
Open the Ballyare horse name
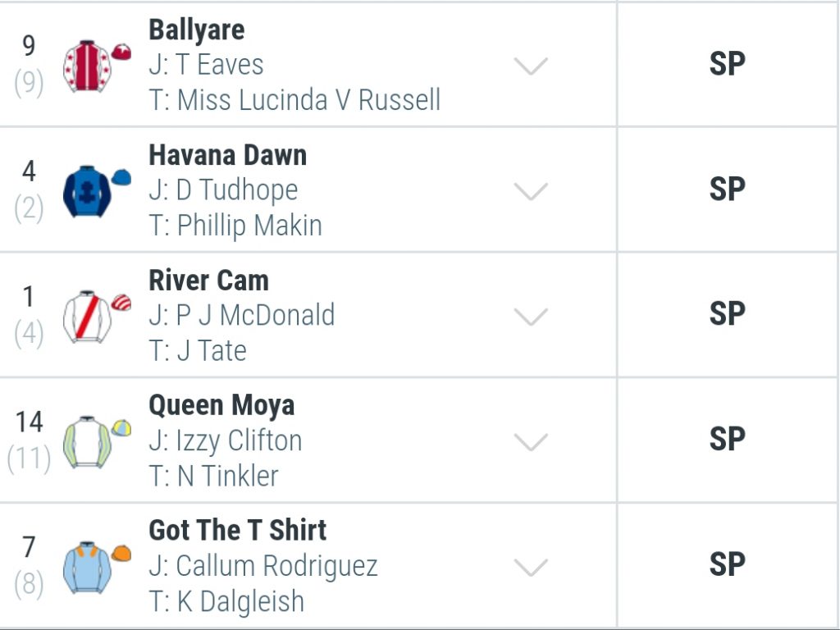click(197, 30)
